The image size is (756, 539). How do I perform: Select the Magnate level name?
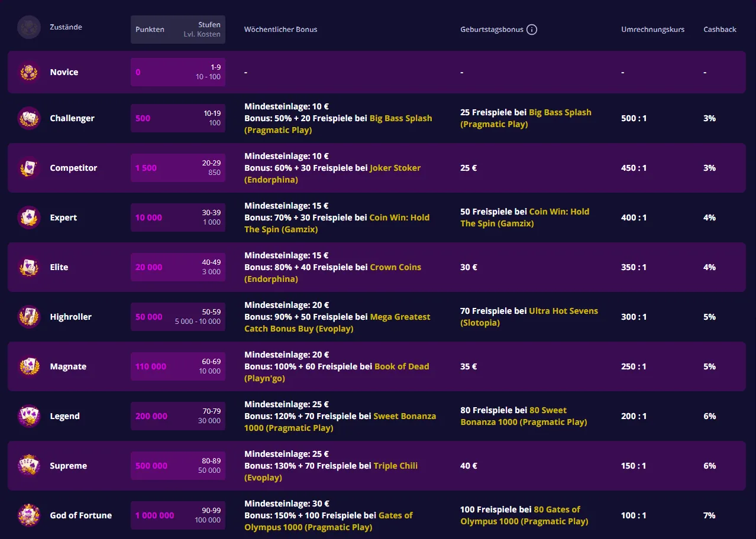pos(68,366)
